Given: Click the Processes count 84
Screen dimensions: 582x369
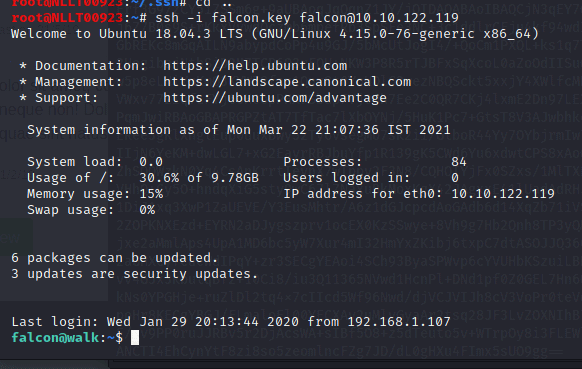Looking at the screenshot, I should pyautogui.click(x=459, y=162).
